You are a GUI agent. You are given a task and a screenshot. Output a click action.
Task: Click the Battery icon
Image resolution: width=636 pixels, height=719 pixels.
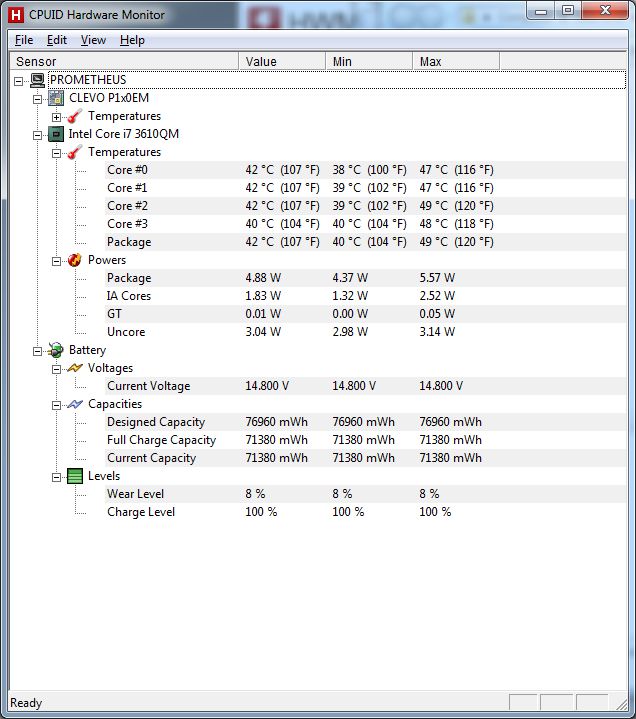click(x=56, y=350)
